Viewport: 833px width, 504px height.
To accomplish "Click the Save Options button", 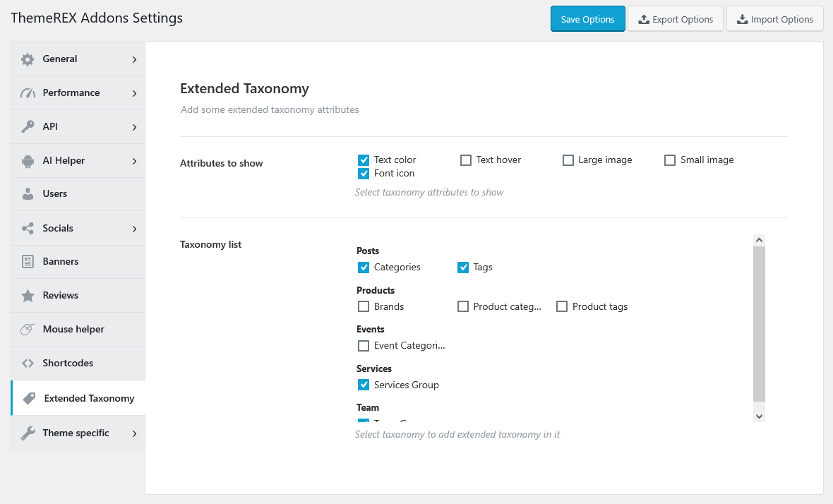I will click(x=587, y=19).
